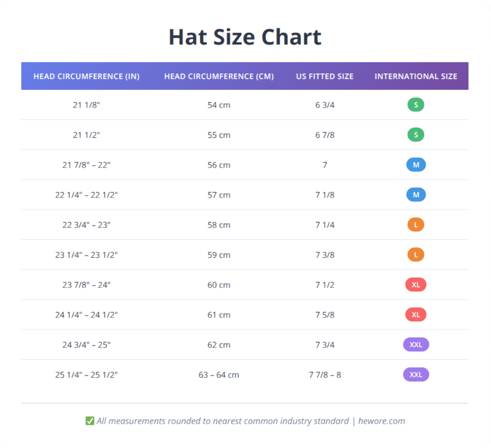Select the red XL badge for 60 cm
This screenshot has height=448, width=491.
415,285
